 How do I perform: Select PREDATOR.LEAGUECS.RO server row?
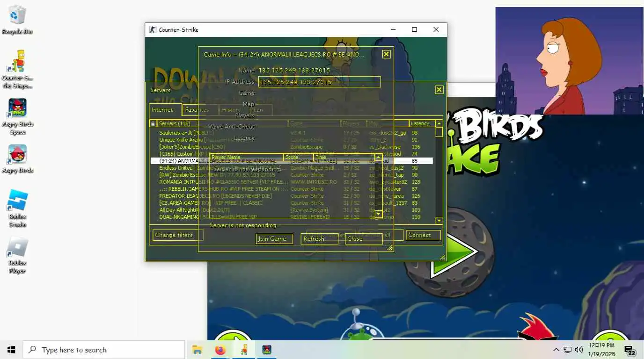(x=292, y=196)
